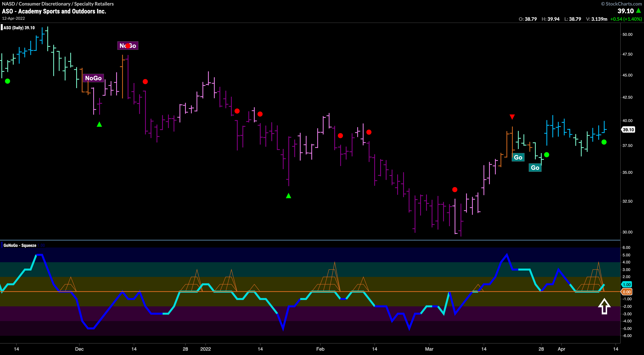The image size is (644, 355).
Task: Click the 'Go' label near 36.50
Action: coord(518,157)
